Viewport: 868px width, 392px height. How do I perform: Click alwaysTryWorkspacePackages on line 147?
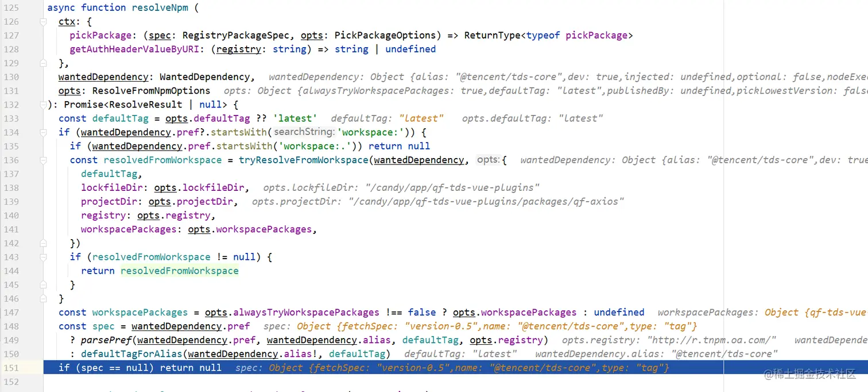pos(305,312)
